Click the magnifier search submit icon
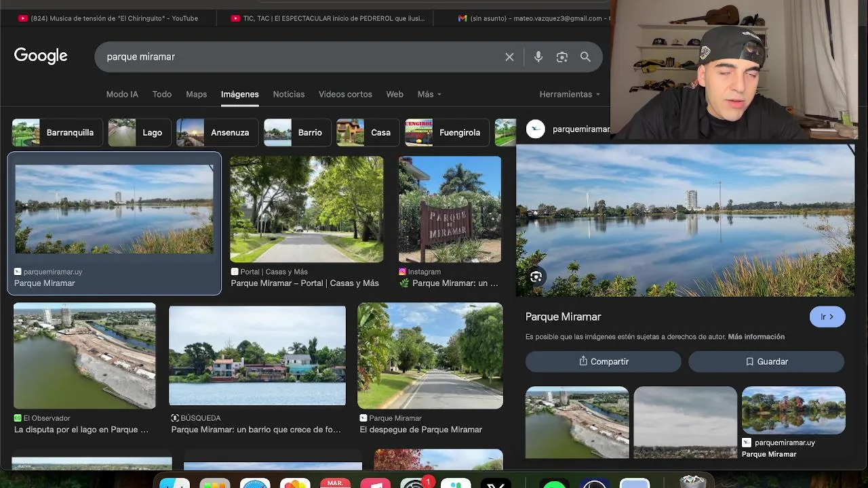 click(x=585, y=57)
